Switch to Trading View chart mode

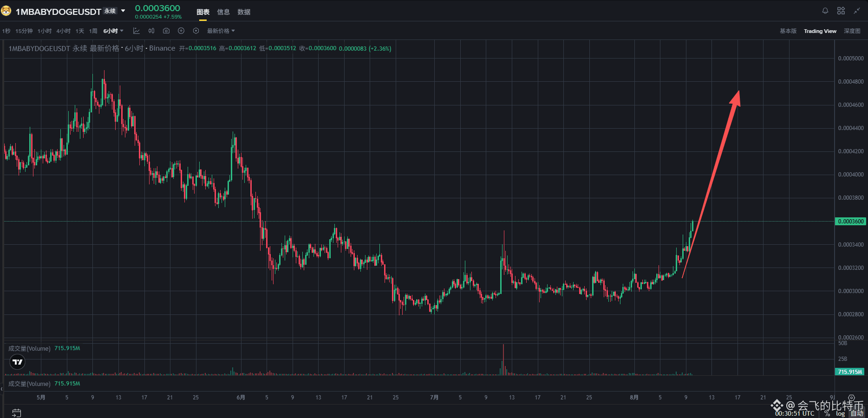tap(820, 31)
